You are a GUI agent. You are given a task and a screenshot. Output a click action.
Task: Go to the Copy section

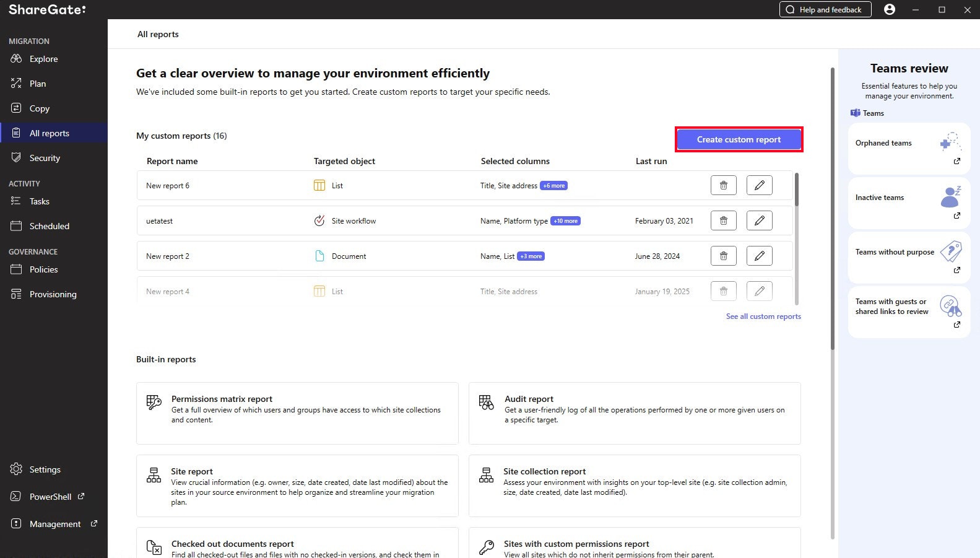pos(39,108)
